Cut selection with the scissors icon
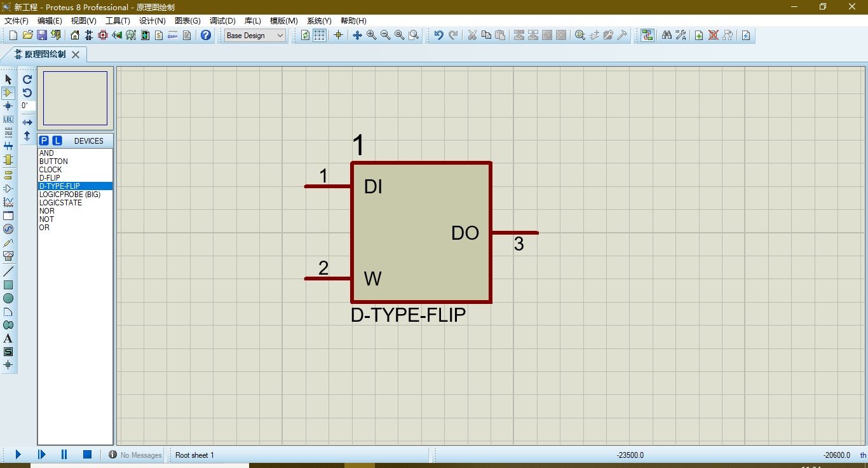 coord(472,36)
